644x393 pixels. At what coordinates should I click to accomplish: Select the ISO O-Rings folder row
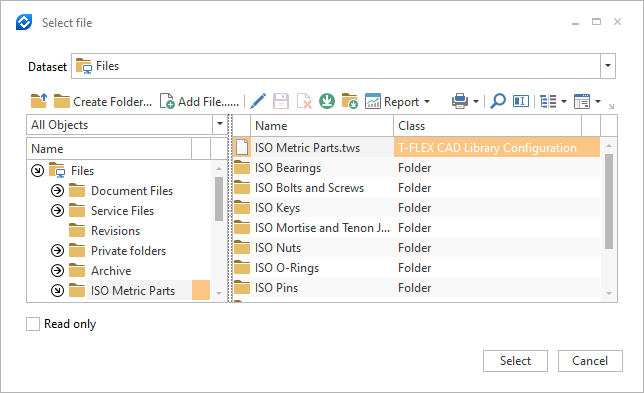[x=416, y=268]
